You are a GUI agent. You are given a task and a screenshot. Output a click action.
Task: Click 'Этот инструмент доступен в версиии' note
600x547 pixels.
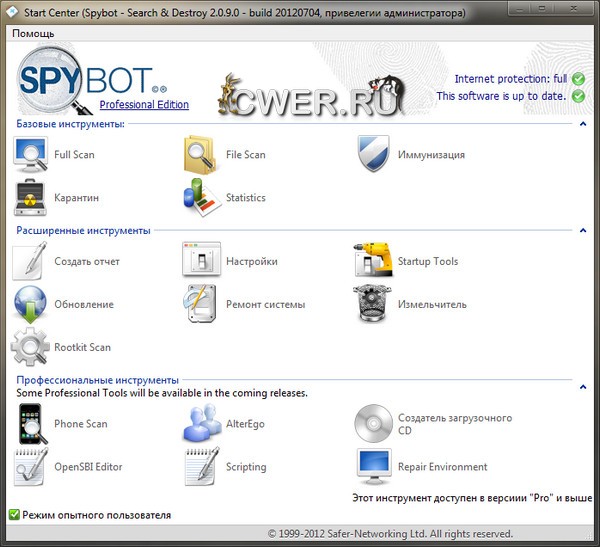pyautogui.click(x=472, y=498)
